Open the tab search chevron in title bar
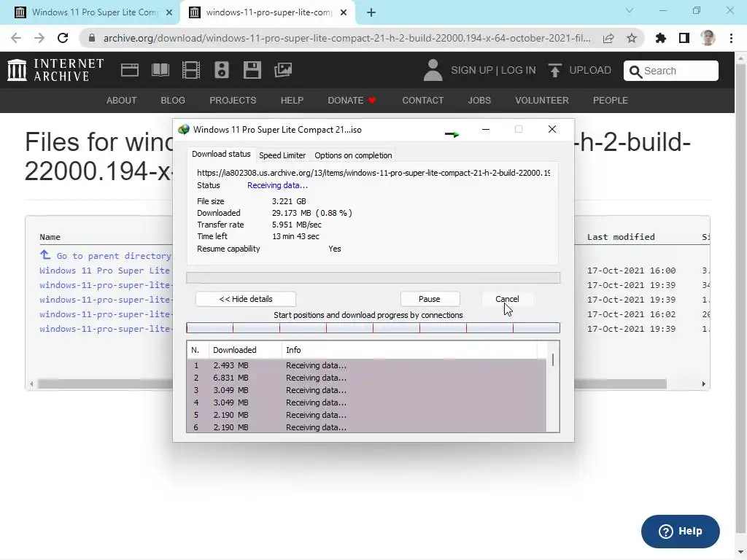 click(x=630, y=10)
